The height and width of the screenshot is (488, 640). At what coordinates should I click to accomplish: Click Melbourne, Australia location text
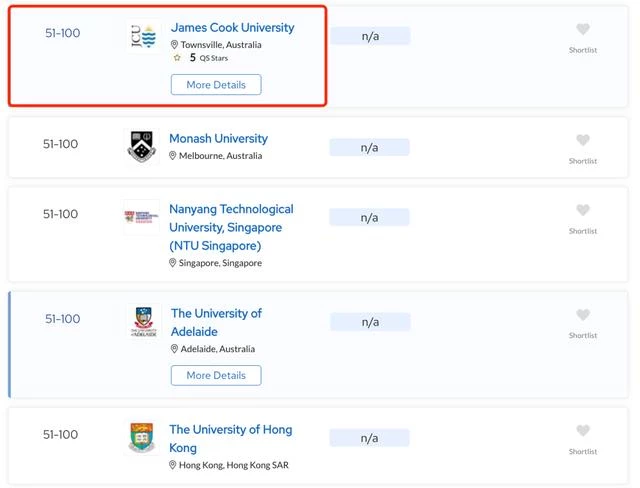pos(220,155)
